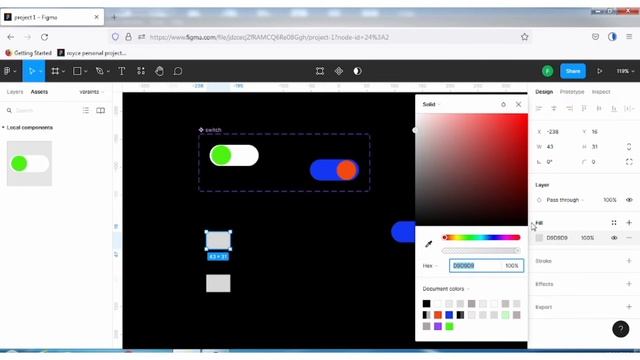640x360 pixels.
Task: Open Pass through blend mode dropdown
Action: pyautogui.click(x=565, y=200)
